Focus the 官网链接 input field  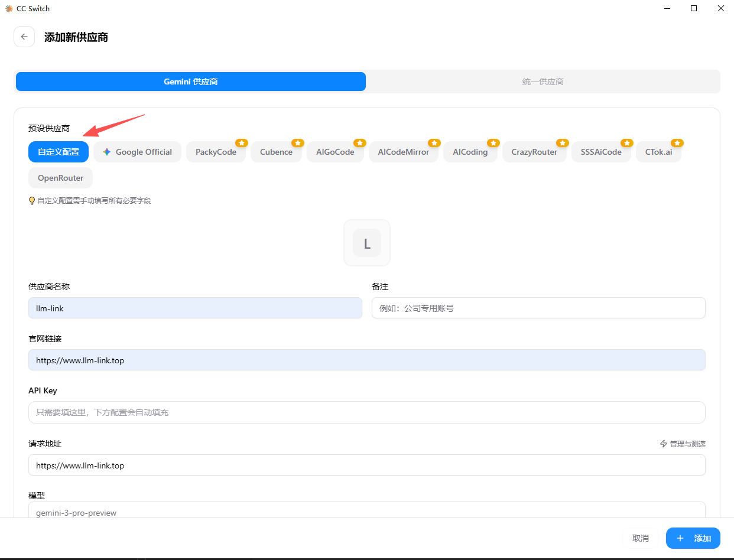pyautogui.click(x=367, y=360)
